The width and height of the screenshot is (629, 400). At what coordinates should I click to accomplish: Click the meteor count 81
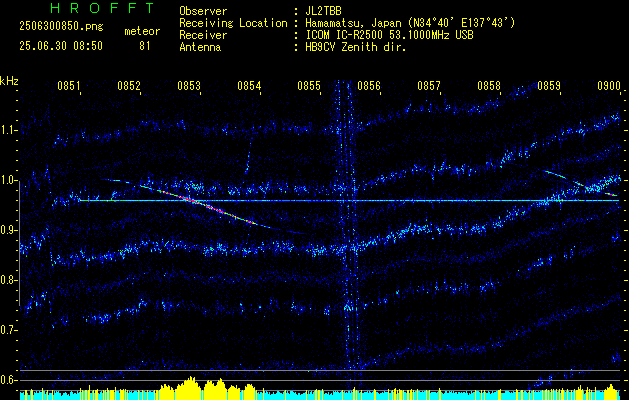click(x=144, y=46)
